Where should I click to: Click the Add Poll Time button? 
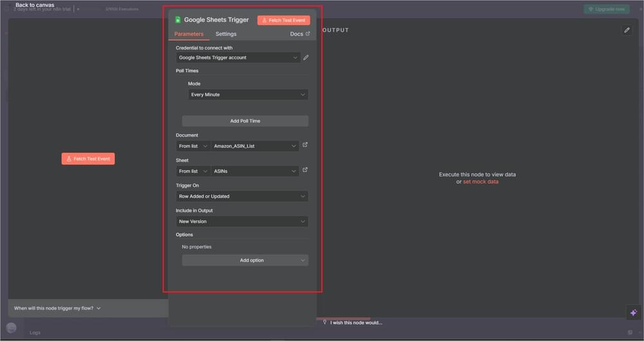245,121
